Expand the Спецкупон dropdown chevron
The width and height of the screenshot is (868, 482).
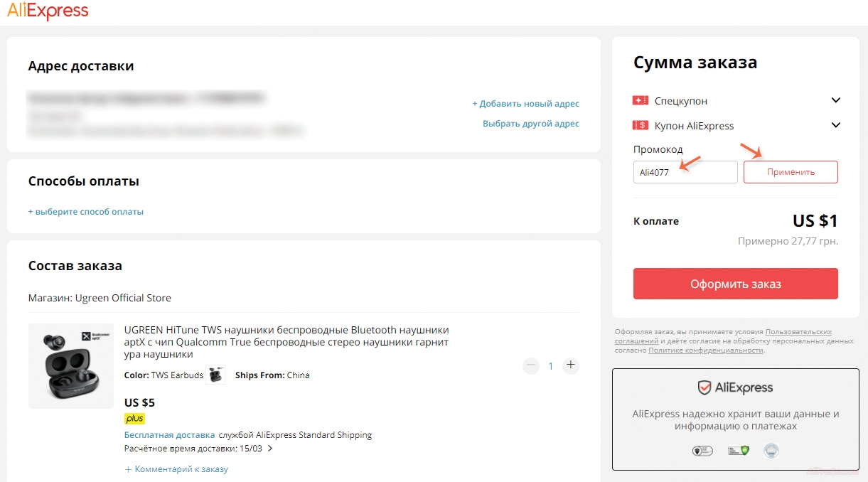pyautogui.click(x=835, y=101)
